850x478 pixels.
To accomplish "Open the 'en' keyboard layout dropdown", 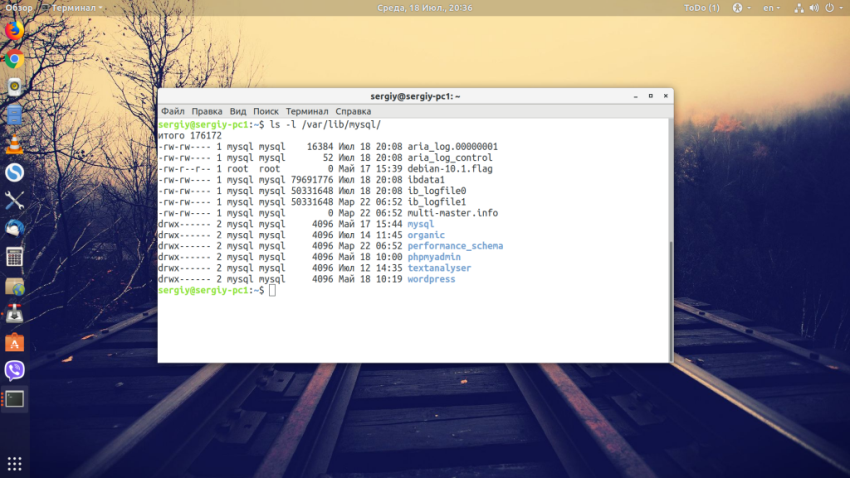I will point(770,8).
